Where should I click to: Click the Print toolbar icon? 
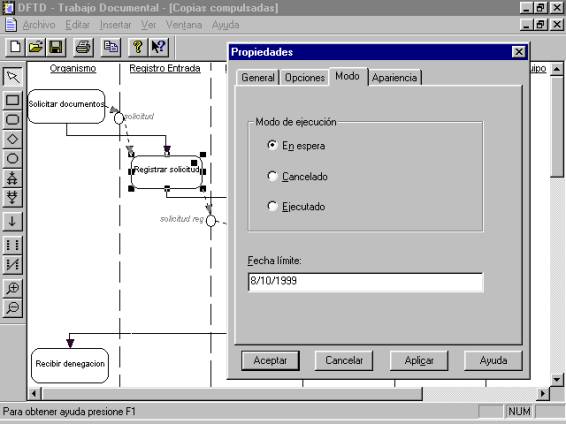(x=83, y=47)
